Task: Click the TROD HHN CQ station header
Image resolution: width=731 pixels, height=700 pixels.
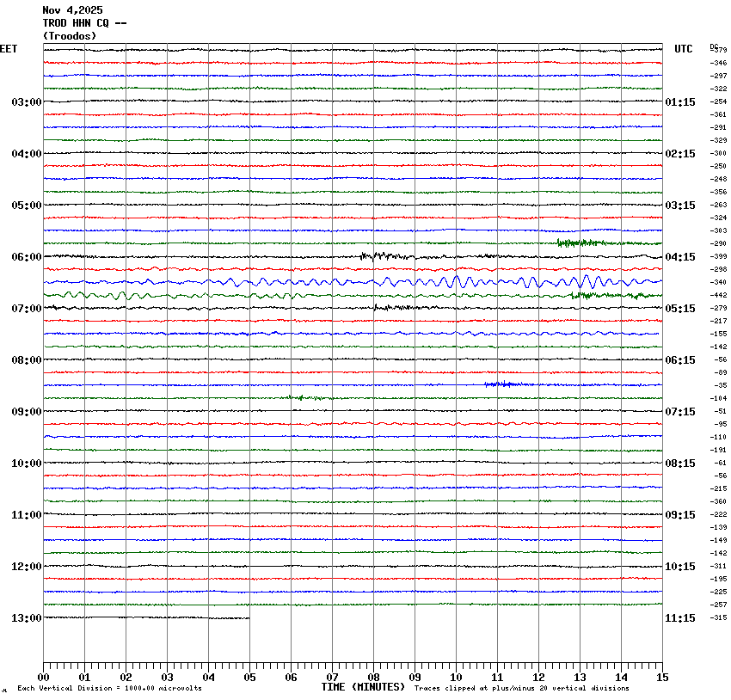Action: pyautogui.click(x=84, y=23)
